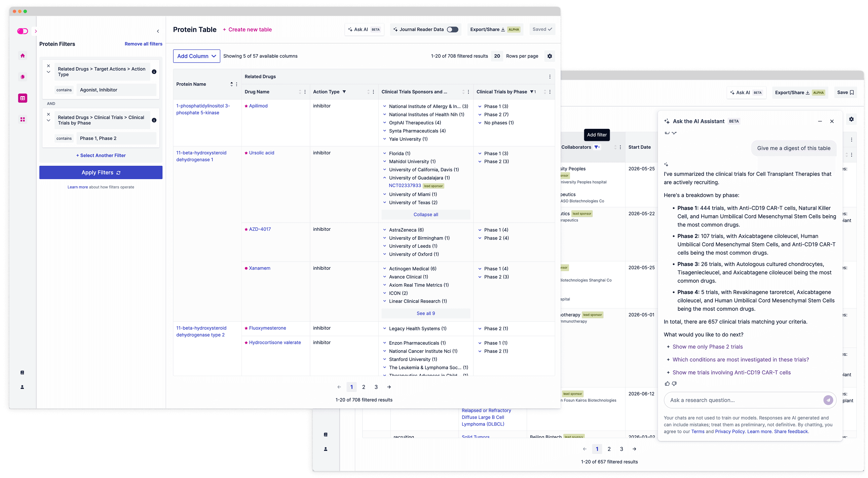Close the Ask the AI Assistant panel
Image resolution: width=868 pixels, height=478 pixels.
pyautogui.click(x=832, y=121)
